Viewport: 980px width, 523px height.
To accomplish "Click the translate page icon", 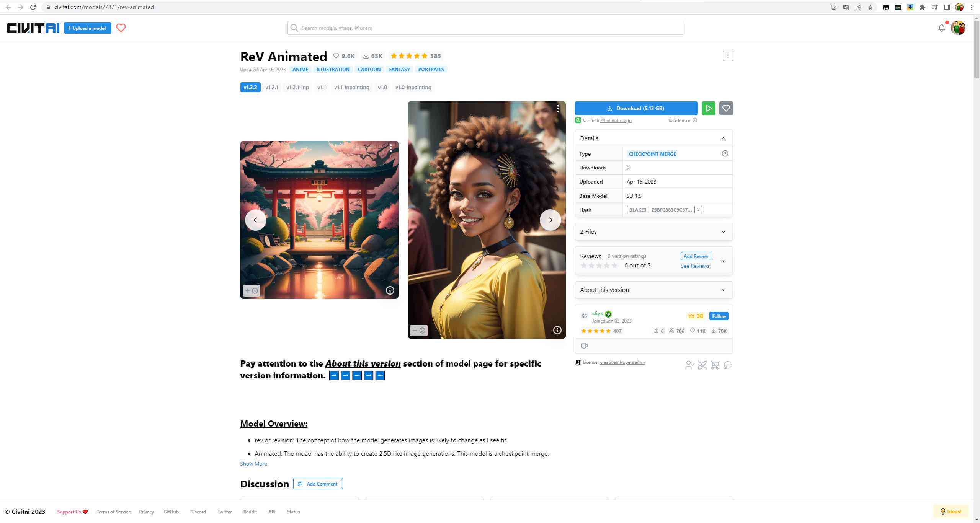I will point(846,7).
